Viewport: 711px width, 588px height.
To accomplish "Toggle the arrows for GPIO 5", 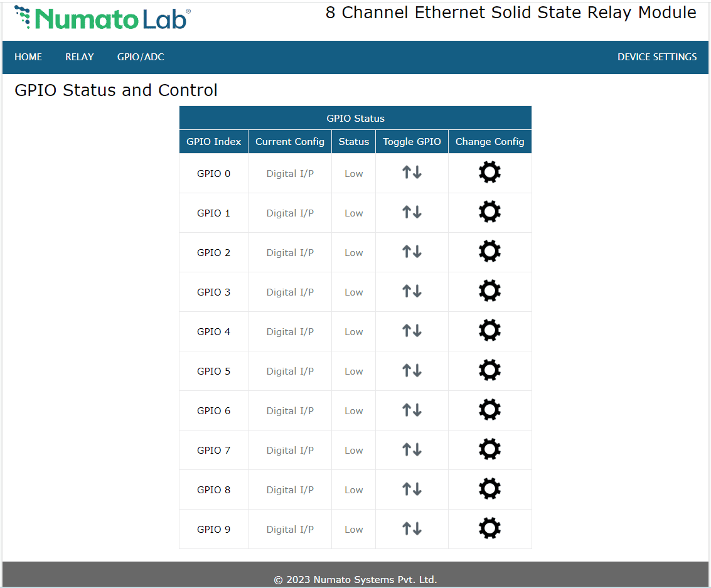I will pyautogui.click(x=412, y=370).
